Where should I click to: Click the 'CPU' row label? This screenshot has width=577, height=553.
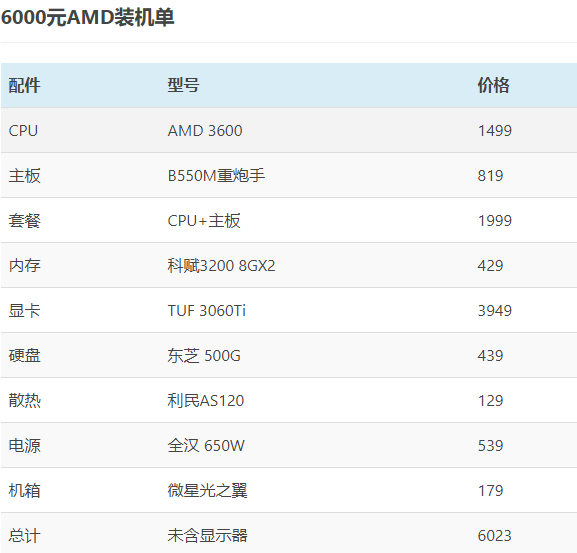pos(23,131)
